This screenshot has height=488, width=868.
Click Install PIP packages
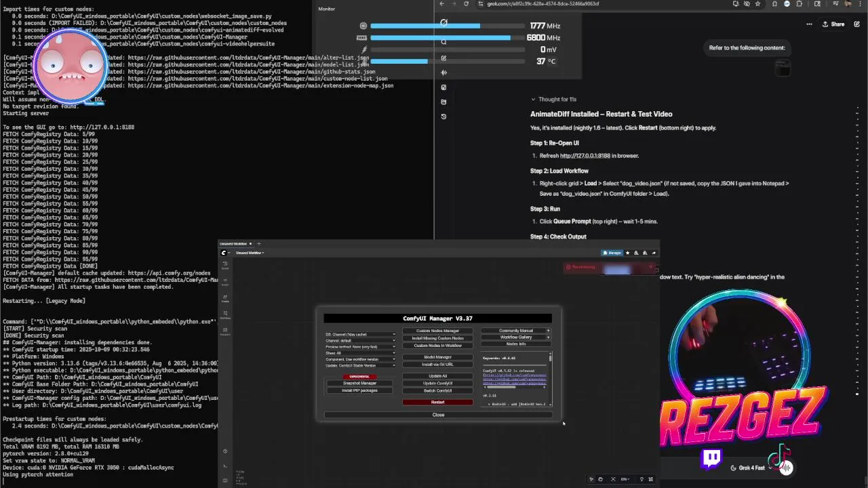(359, 390)
